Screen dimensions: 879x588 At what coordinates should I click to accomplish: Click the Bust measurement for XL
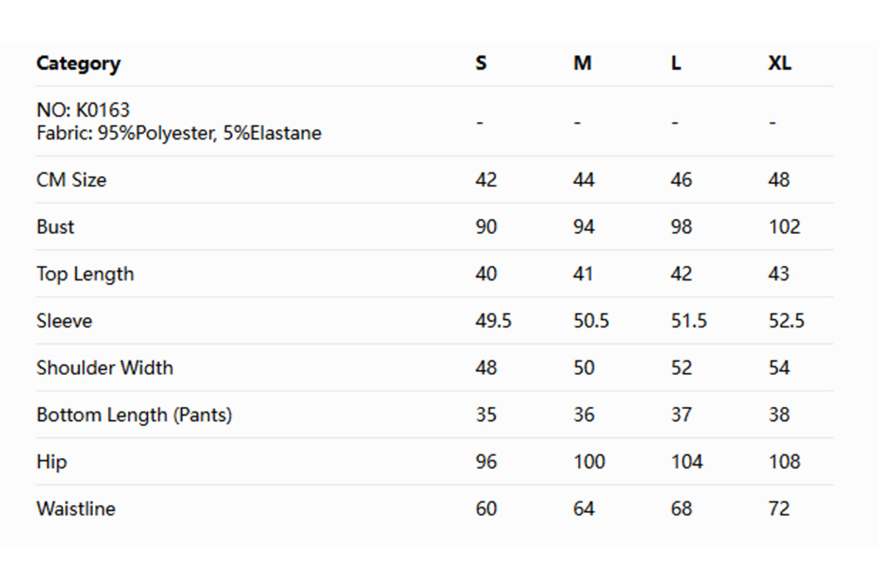point(784,227)
